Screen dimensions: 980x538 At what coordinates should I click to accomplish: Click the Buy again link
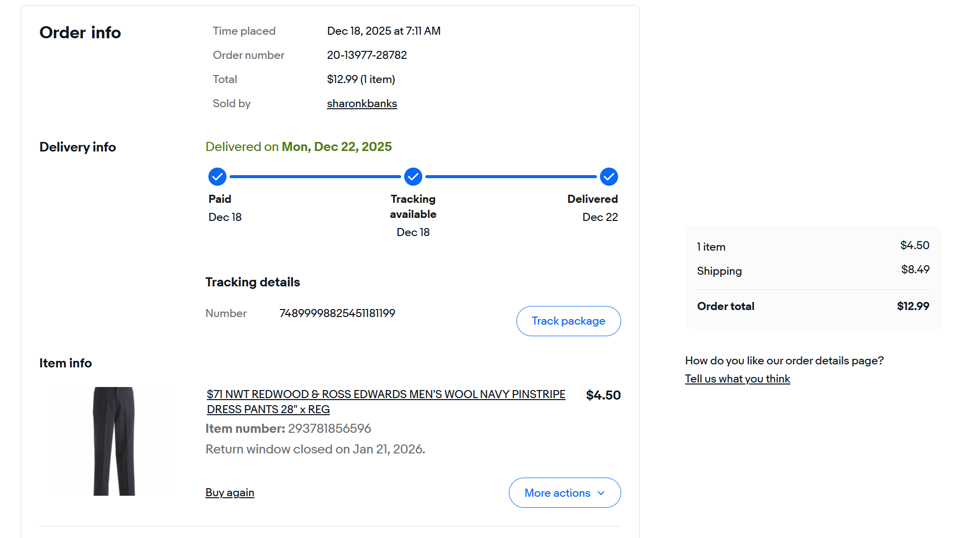click(x=230, y=493)
